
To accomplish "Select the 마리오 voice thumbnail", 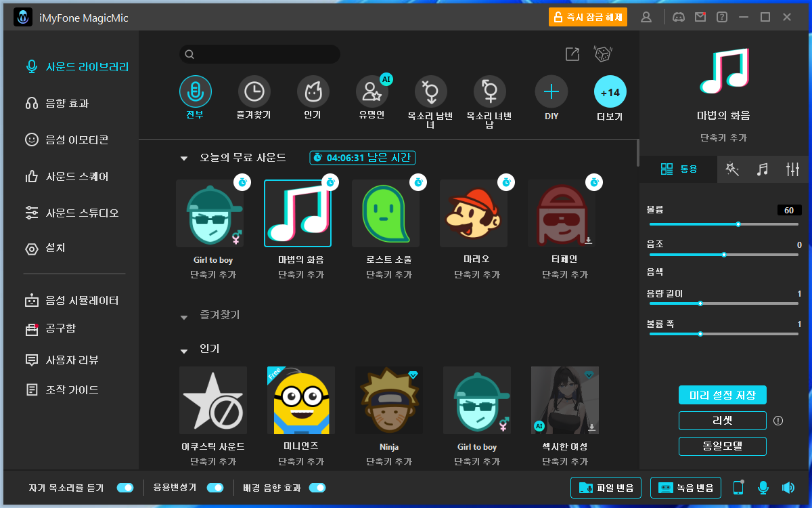I will 474,213.
